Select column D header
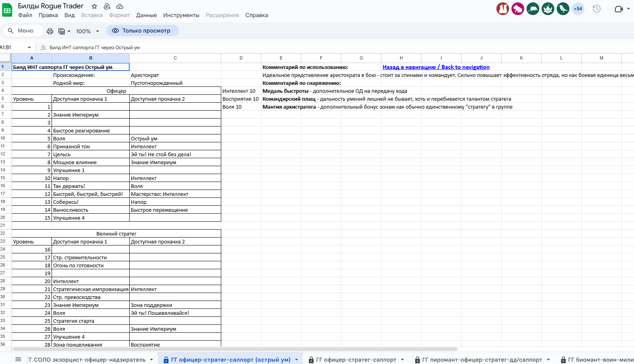634x364 pixels. (x=241, y=58)
